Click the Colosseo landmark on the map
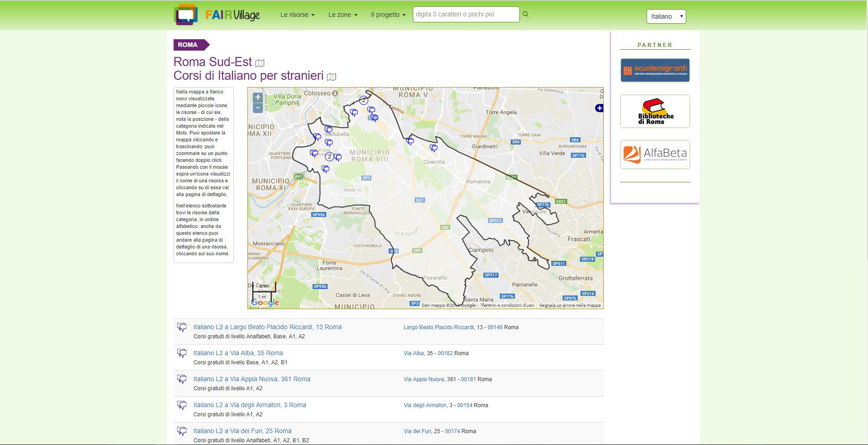 click(321, 93)
